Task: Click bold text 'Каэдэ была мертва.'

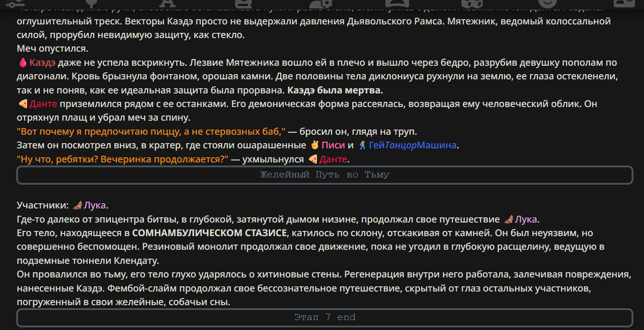Action: (x=335, y=90)
